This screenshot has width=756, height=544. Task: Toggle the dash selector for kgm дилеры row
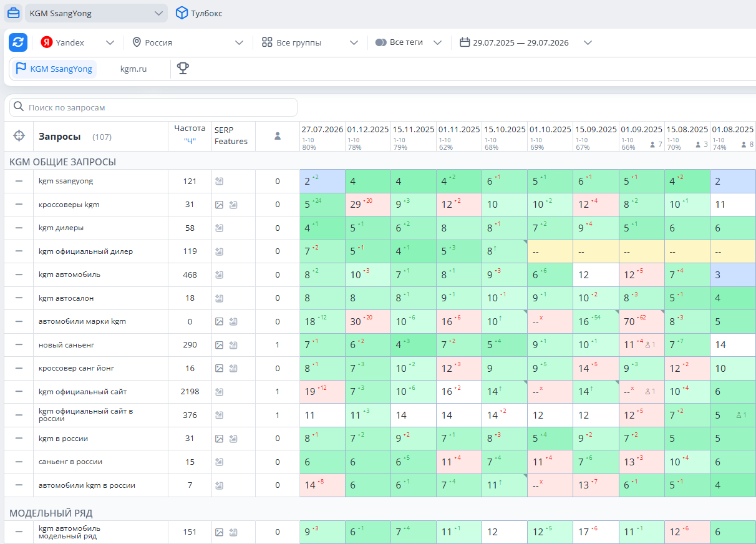pyautogui.click(x=19, y=228)
